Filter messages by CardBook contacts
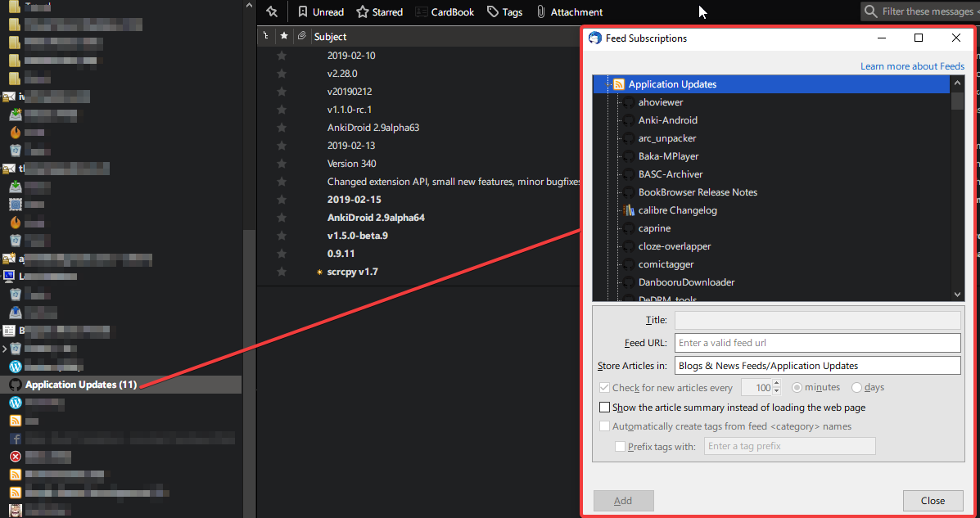The image size is (980, 518). coord(445,12)
